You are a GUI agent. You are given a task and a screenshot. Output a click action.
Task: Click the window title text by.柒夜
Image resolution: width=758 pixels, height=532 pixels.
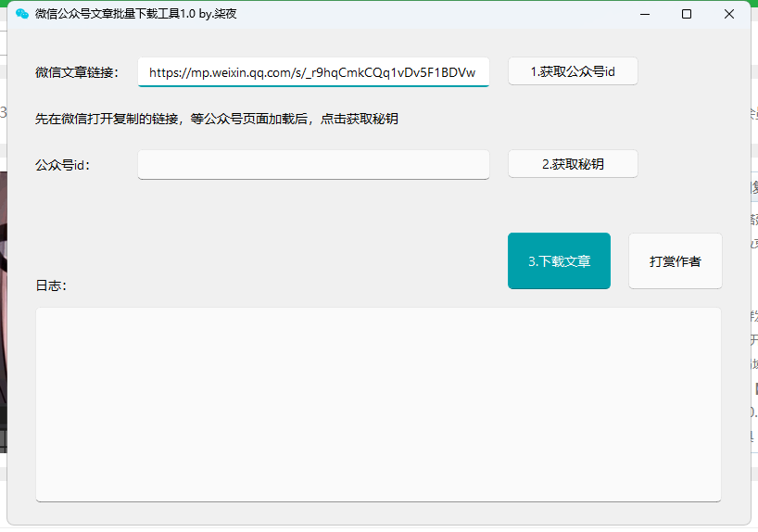(x=218, y=14)
